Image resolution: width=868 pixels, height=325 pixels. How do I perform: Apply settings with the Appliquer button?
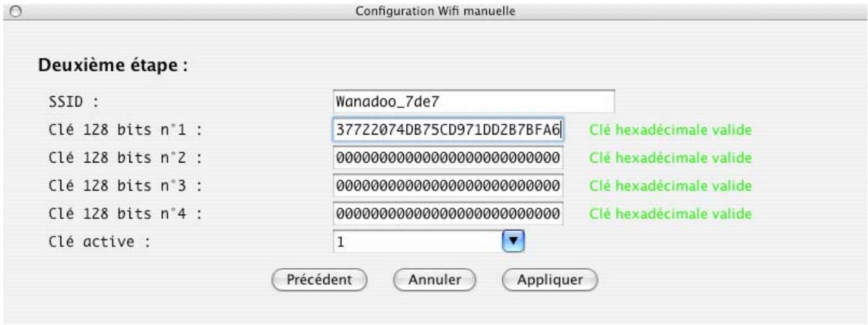pos(550,280)
